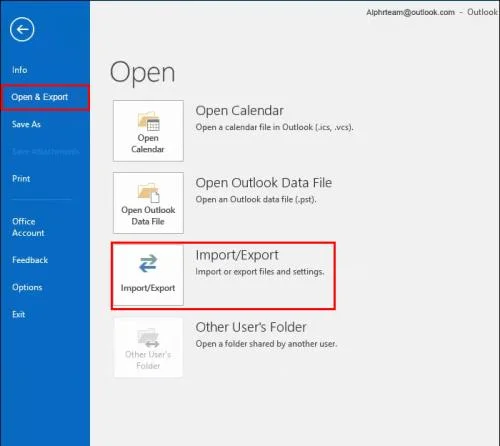
Task: Select the greyed Save Attachments item
Action: [45, 152]
